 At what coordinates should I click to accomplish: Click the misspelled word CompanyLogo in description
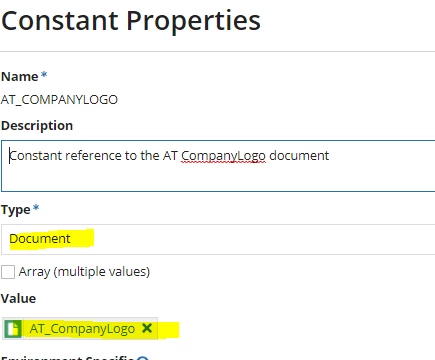[223, 156]
